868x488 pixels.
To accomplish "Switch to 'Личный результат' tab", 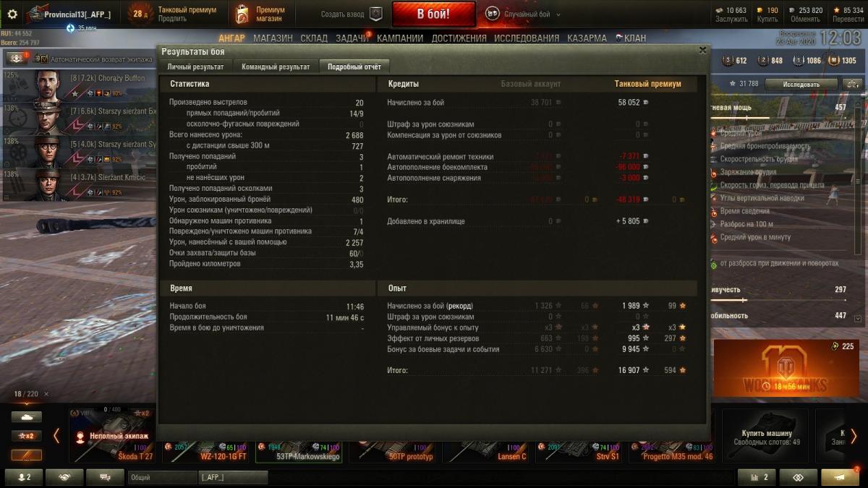I will coord(195,67).
